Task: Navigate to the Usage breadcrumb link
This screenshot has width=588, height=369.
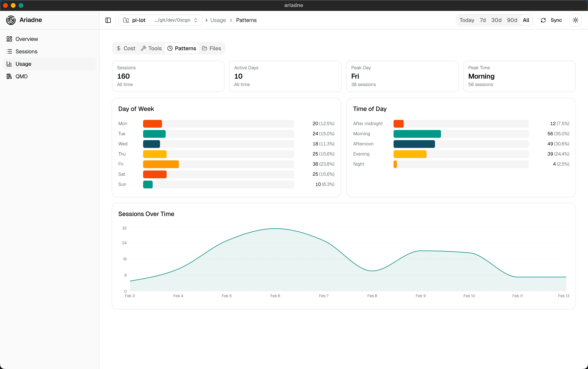Action: coord(218,20)
